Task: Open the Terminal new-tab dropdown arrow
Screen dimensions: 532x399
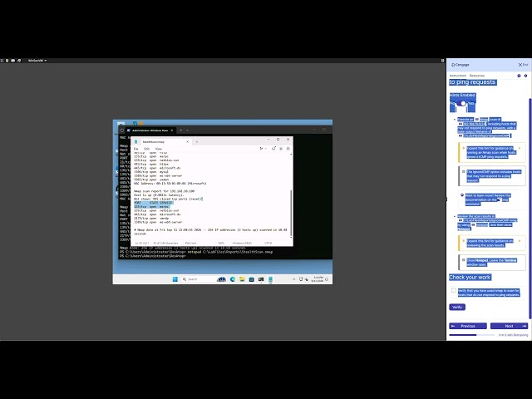Action: (187, 131)
